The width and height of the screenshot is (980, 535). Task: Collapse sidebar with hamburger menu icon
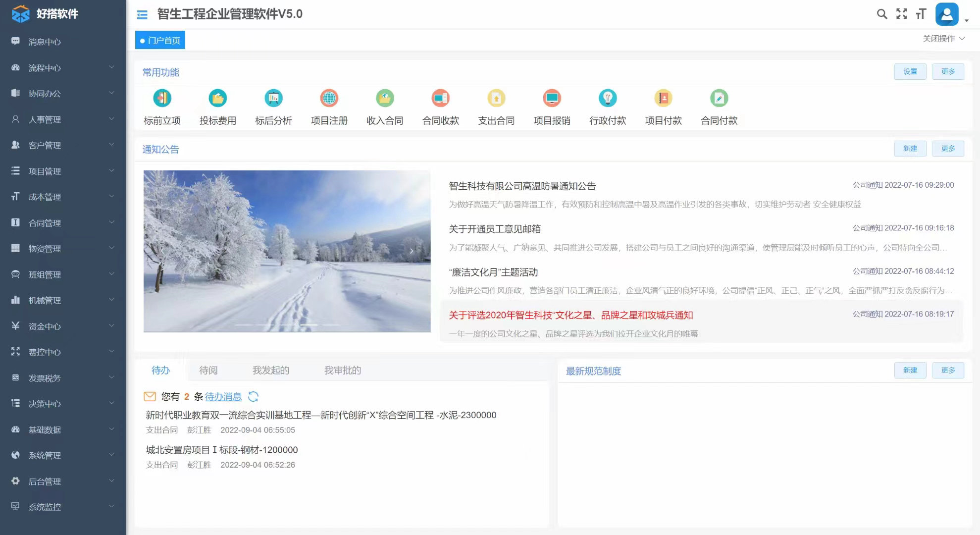142,15
